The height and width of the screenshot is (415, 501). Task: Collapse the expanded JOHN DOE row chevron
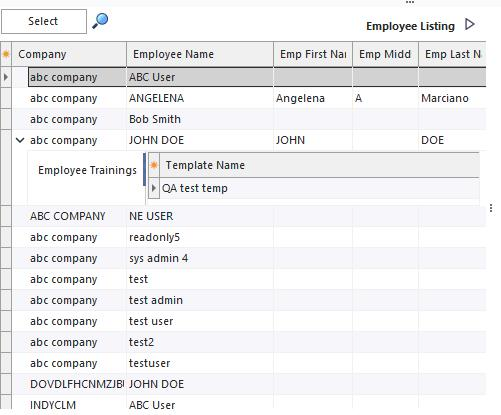click(x=20, y=140)
